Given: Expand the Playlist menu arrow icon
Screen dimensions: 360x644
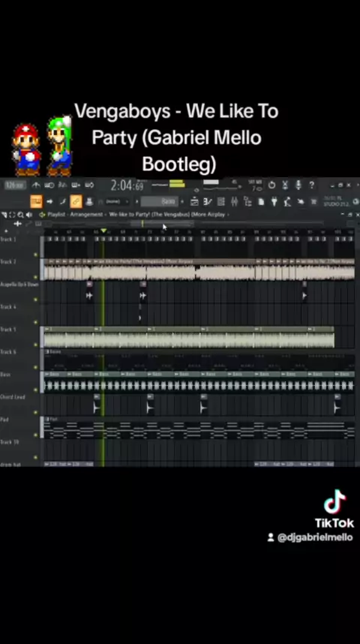Looking at the screenshot, I should pyautogui.click(x=42, y=215).
